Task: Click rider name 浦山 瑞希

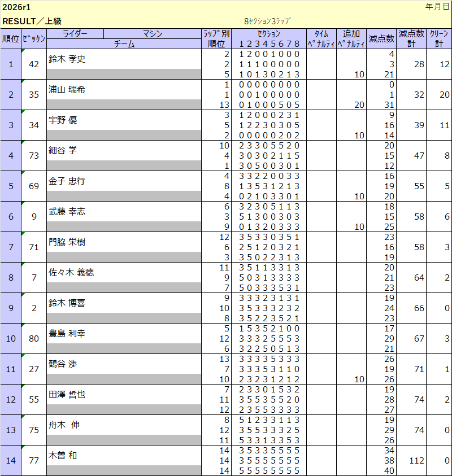Action: 67,89
